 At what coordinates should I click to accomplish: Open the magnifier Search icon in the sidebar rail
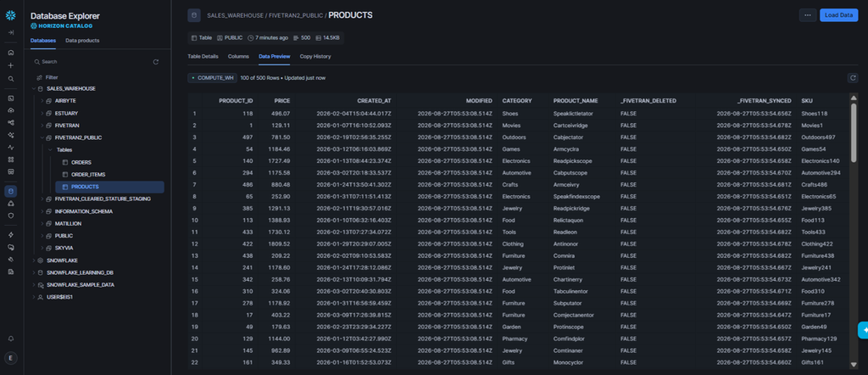point(10,79)
